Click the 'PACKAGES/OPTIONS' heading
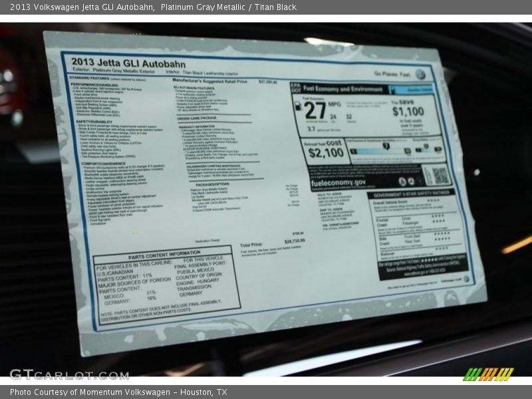 212,184
